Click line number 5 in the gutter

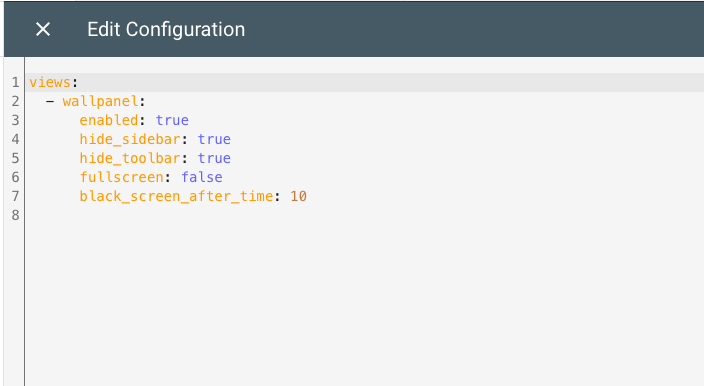16,158
